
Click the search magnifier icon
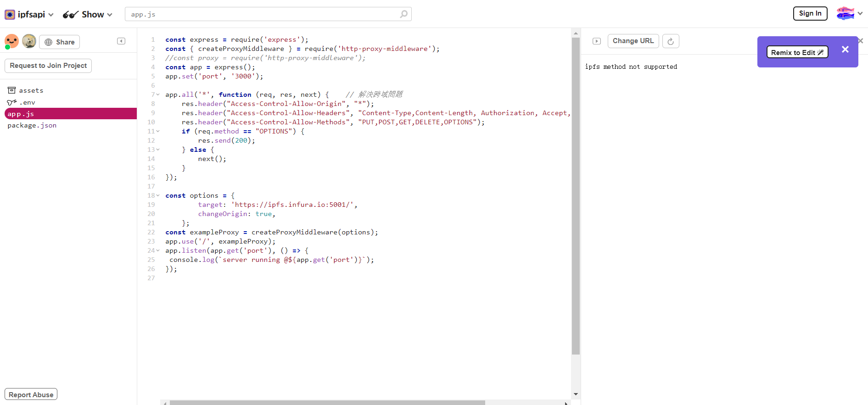(x=403, y=14)
